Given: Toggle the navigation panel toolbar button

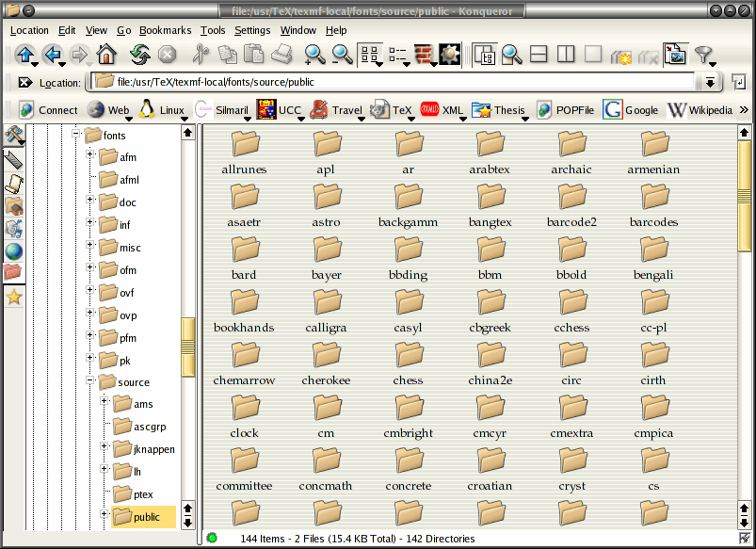Looking at the screenshot, I should [x=485, y=54].
